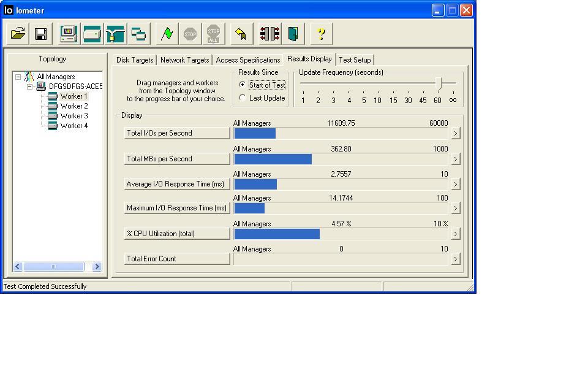Click the Total Error Count empty bar
The height and width of the screenshot is (368, 588).
[341, 259]
